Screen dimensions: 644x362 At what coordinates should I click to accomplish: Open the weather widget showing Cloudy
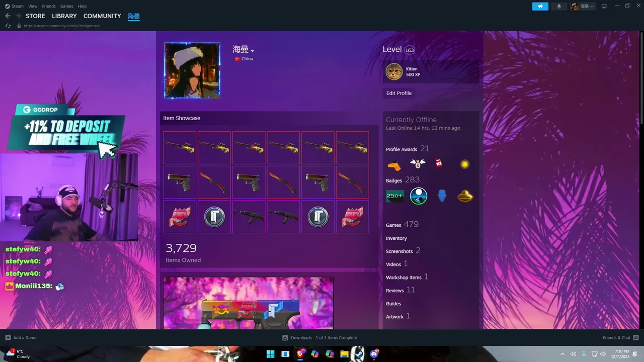(x=17, y=354)
